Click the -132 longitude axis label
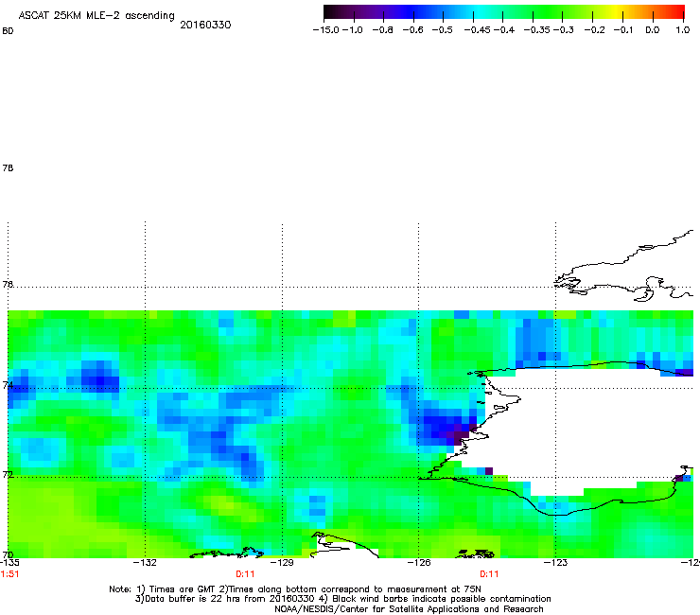This screenshot has width=700, height=615. click(145, 562)
